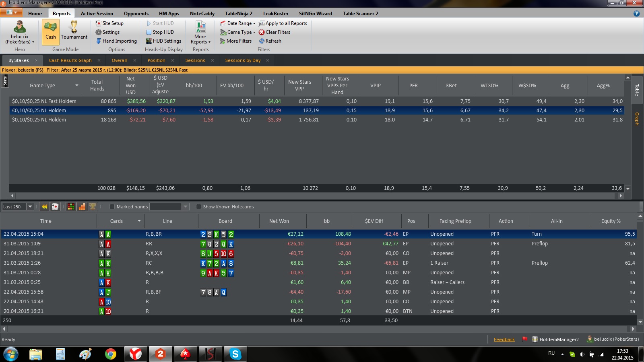Image resolution: width=644 pixels, height=362 pixels.
Task: Open the HM Apps ribbon tab
Action: [169, 13]
